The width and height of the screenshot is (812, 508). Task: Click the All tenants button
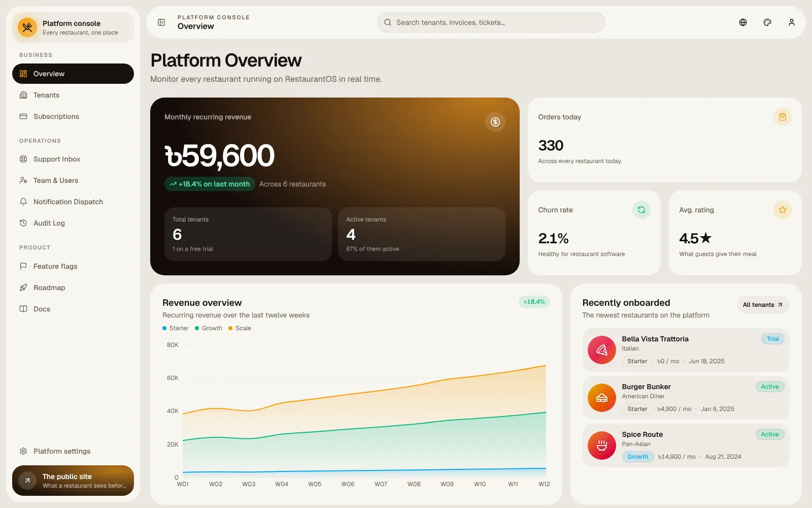763,305
